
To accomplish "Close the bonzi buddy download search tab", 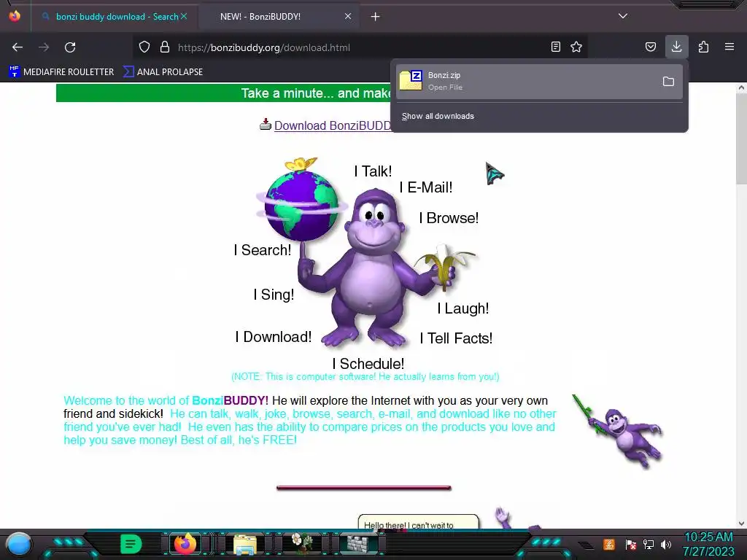I will point(184,16).
